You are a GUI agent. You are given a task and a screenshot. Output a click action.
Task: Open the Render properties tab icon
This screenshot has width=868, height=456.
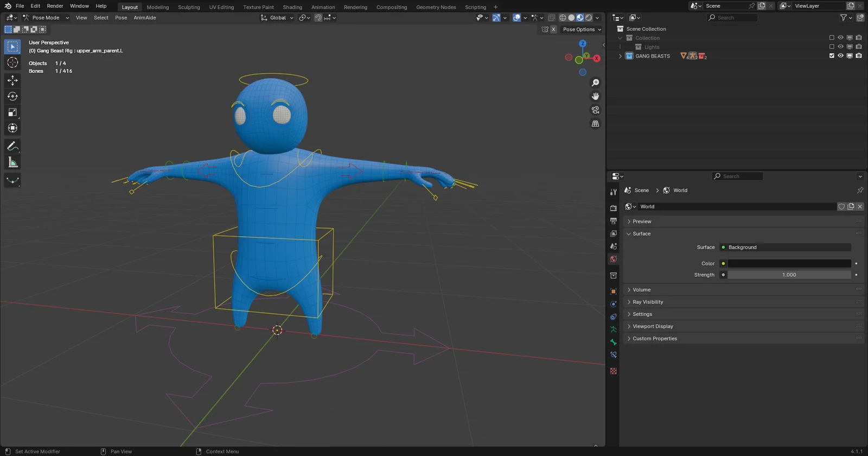(x=614, y=208)
